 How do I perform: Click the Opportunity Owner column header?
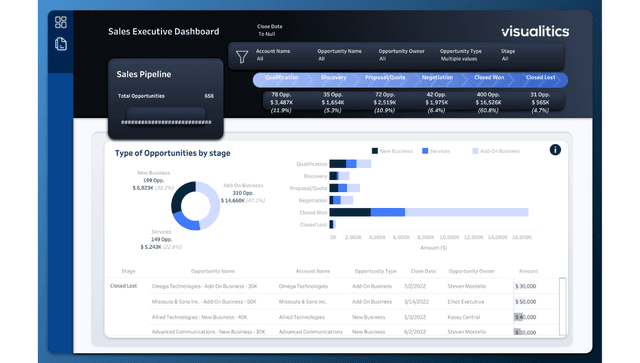click(471, 271)
